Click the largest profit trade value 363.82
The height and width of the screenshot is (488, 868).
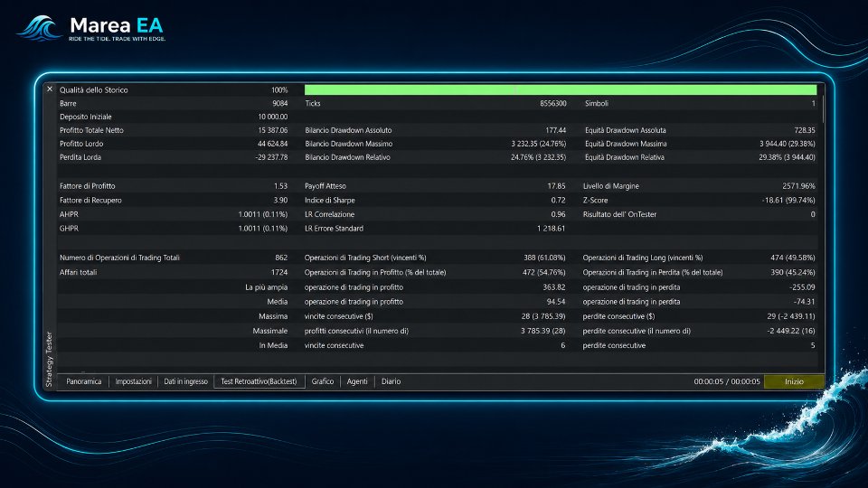pos(554,287)
